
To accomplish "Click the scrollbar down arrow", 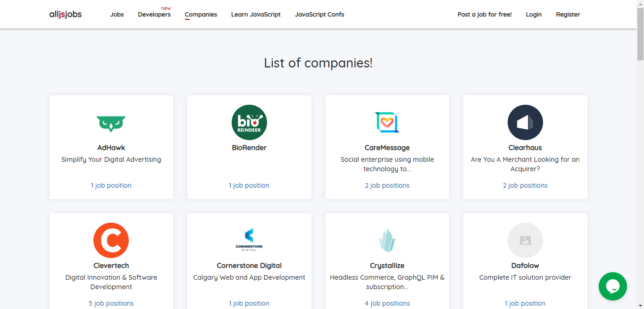I will point(641,306).
